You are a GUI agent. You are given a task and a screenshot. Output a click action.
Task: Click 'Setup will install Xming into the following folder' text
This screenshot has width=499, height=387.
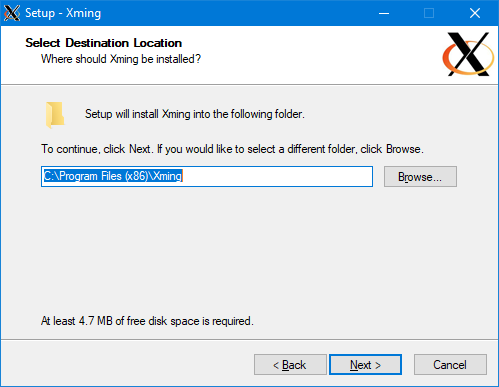[x=195, y=114]
